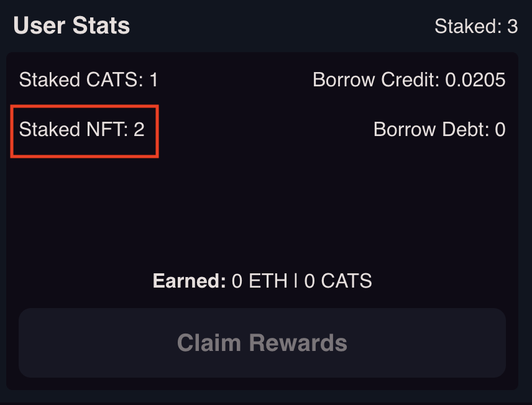This screenshot has height=405, width=532.
Task: Click the Borrow Debt label text
Action: pos(430,130)
